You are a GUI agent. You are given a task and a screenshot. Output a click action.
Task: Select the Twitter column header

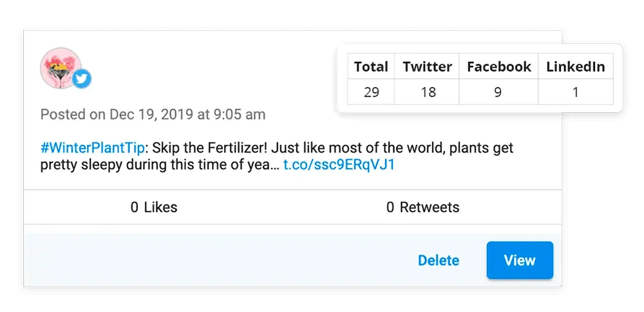click(x=427, y=67)
